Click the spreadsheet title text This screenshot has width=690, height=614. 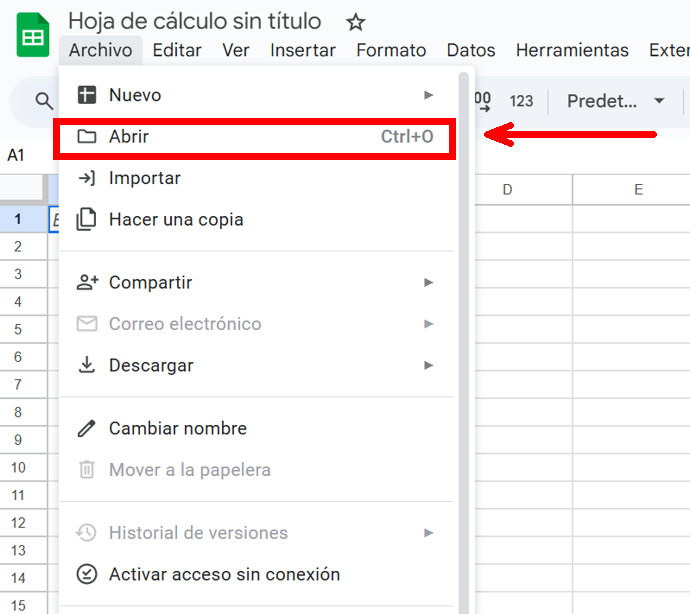(195, 21)
